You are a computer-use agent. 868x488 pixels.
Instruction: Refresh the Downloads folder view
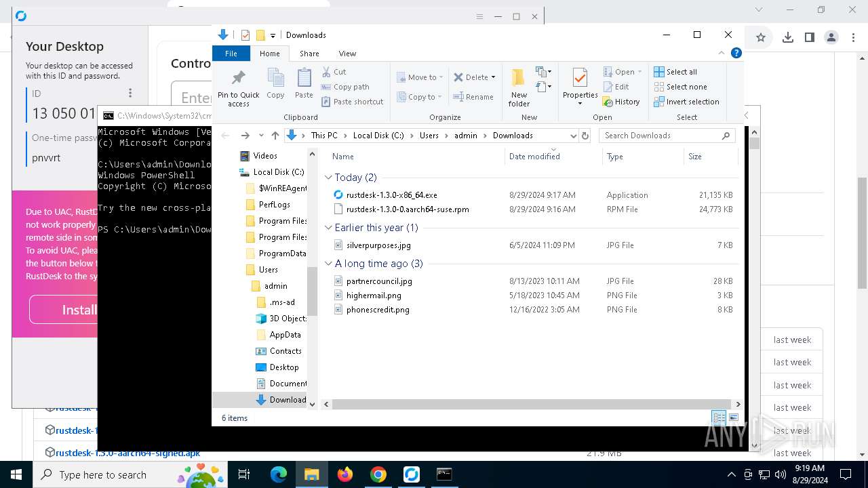tap(585, 136)
